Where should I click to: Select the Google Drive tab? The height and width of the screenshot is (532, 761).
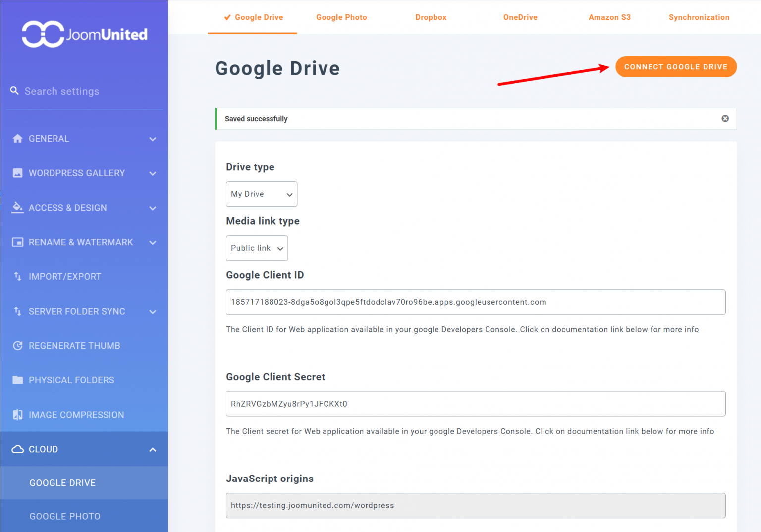253,17
